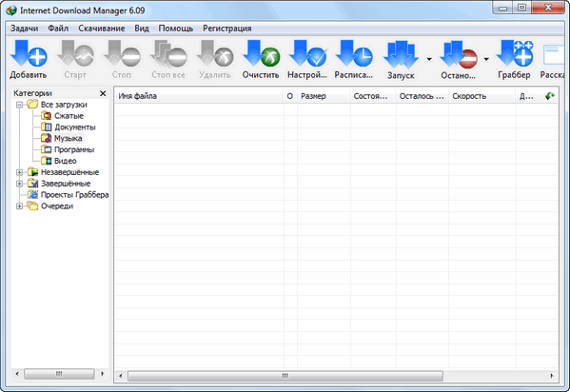Click the Запуск queue icon
The image size is (570, 392).
[401, 54]
